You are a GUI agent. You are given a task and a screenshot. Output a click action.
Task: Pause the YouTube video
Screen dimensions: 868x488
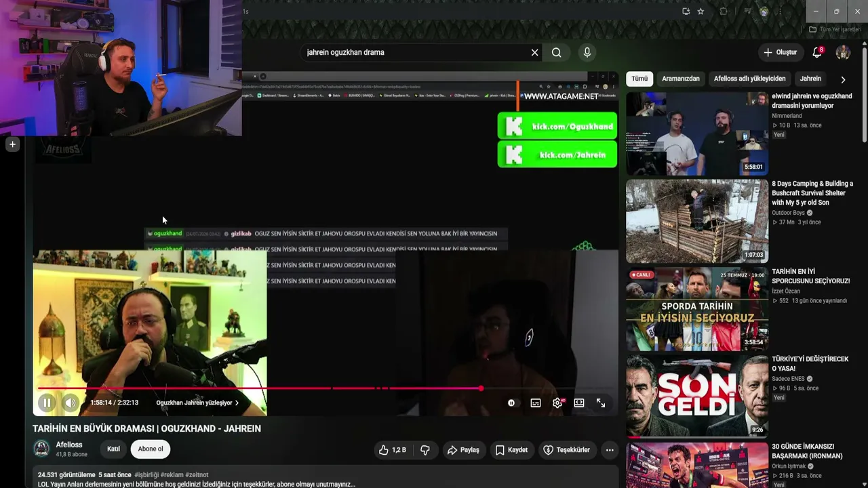point(47,403)
